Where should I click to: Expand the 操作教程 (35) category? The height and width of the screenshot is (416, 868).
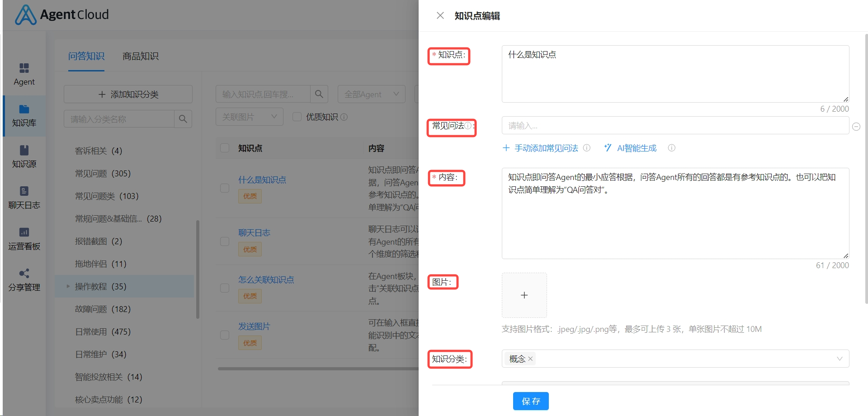[x=68, y=286]
